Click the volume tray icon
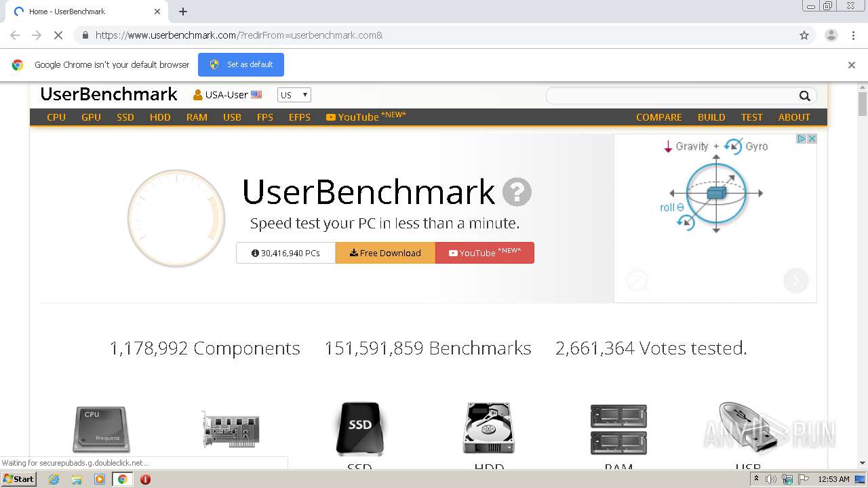This screenshot has width=868, height=488. [x=771, y=479]
